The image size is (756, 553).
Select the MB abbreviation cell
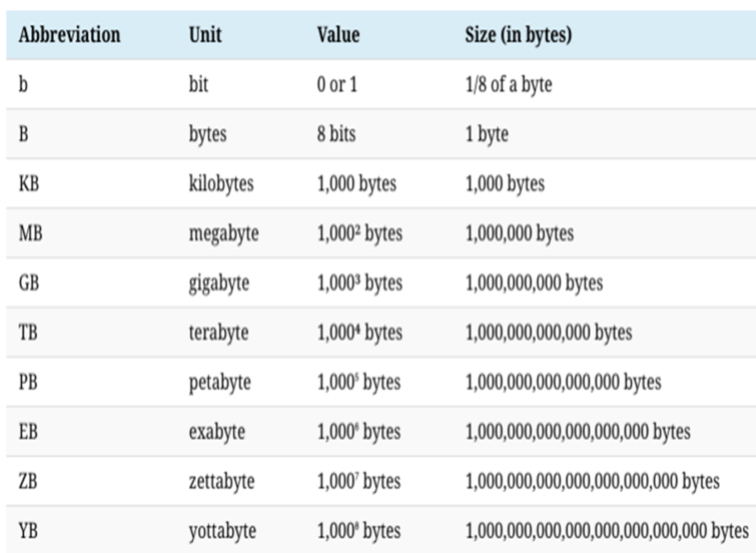30,233
